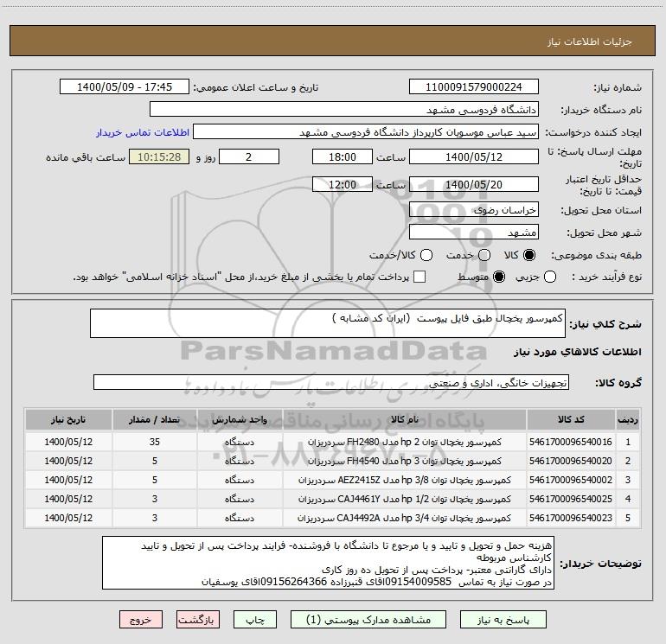Click the 'چاپ' print button
Image resolution: width=666 pixels, height=644 pixels.
tap(255, 620)
